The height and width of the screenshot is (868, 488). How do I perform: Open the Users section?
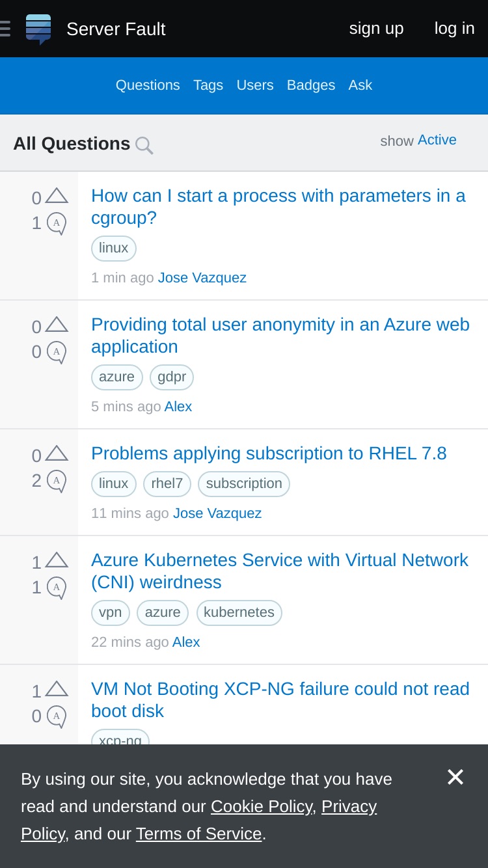(255, 85)
